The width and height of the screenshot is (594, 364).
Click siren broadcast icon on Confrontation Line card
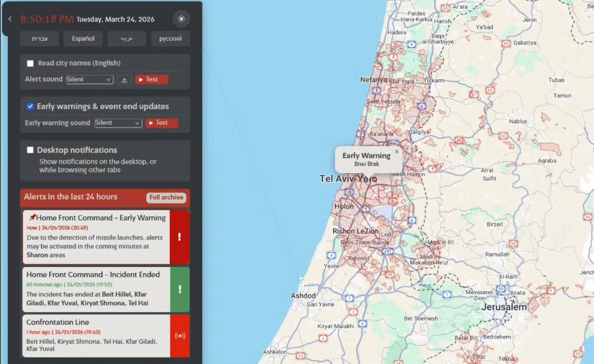(x=179, y=336)
